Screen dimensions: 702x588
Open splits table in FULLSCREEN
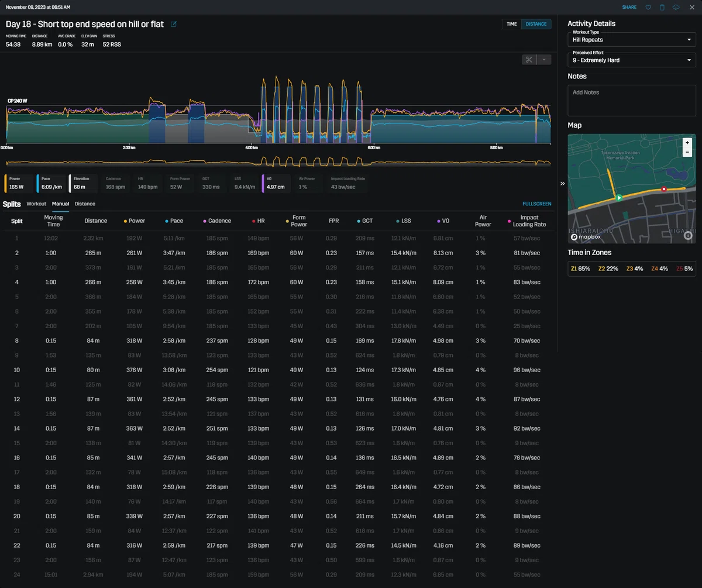[536, 204]
